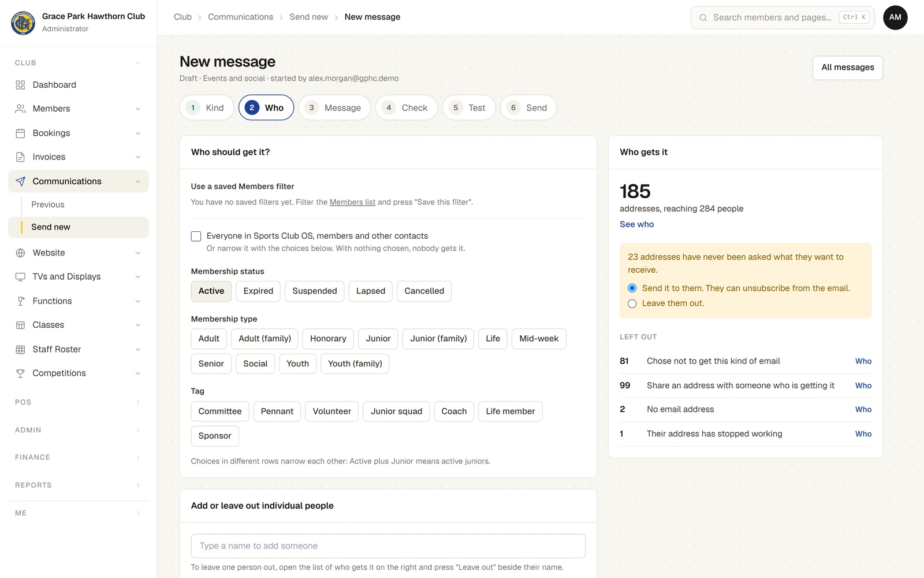
Task: Click the Functions glass icon
Action: 20,301
